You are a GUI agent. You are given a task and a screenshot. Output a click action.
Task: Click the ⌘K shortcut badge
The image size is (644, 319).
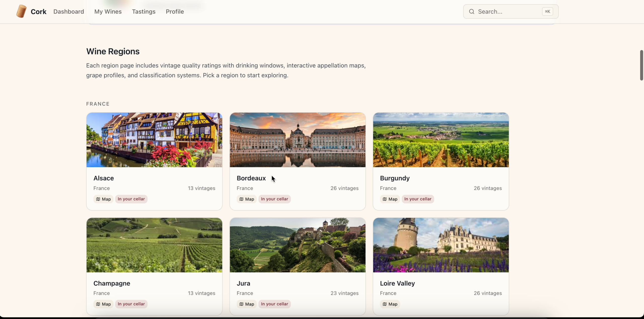pos(547,12)
